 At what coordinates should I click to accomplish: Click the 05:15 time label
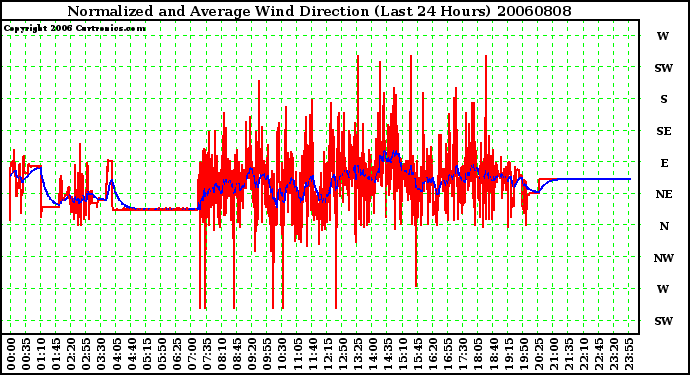click(x=147, y=354)
